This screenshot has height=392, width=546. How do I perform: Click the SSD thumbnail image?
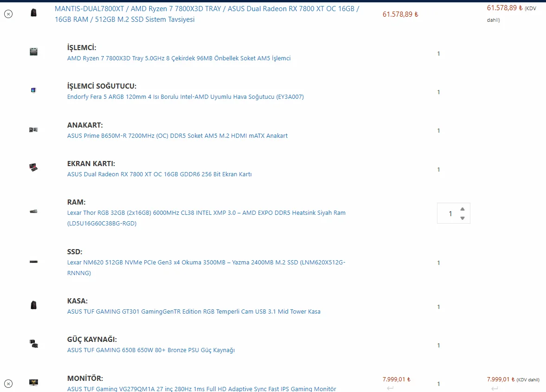tap(33, 262)
